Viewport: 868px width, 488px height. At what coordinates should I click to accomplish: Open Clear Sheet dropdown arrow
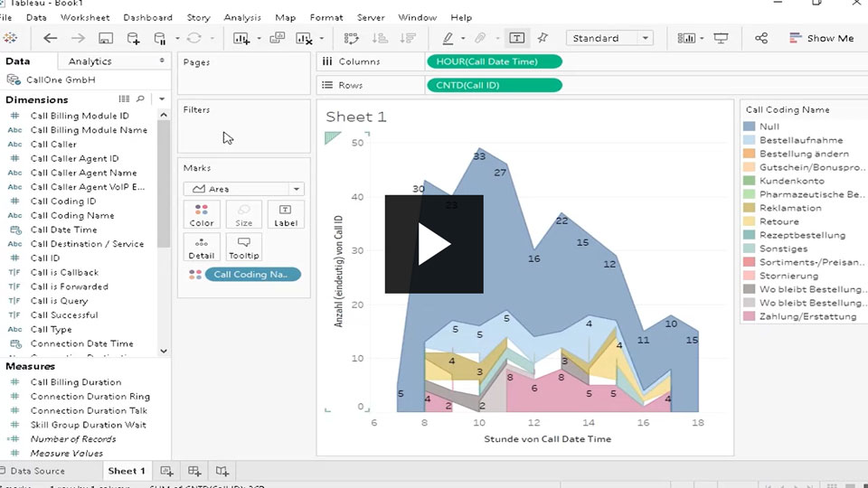click(322, 38)
